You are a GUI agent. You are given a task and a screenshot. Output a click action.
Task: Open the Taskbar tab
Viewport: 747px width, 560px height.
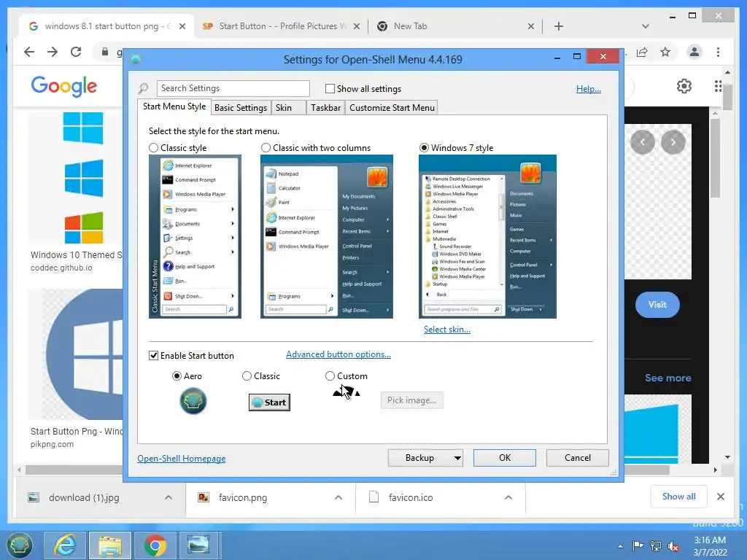325,108
